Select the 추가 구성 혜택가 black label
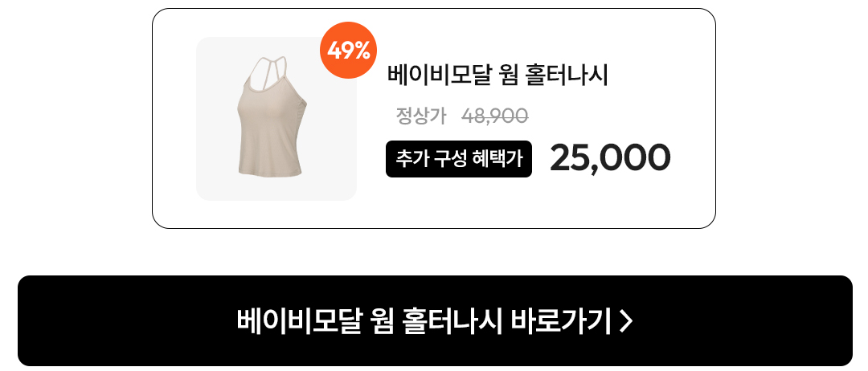This screenshot has height=371, width=868. [x=458, y=159]
